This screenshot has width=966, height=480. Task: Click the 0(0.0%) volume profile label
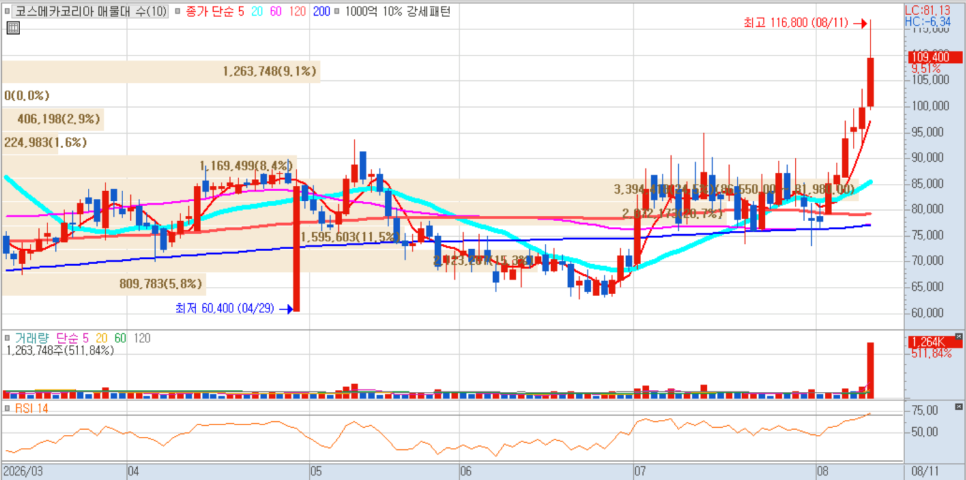[26, 96]
